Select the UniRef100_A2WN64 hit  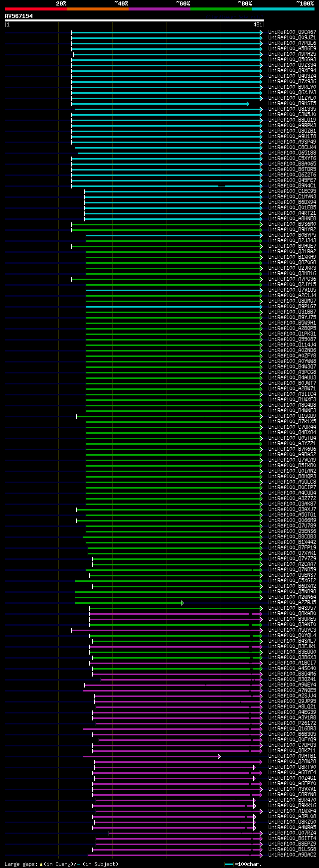[x=292, y=597]
